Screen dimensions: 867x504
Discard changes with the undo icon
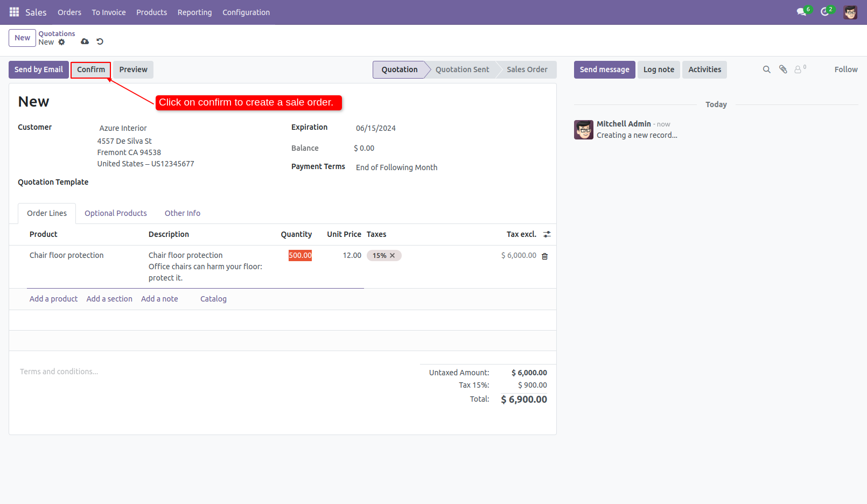tap(100, 41)
